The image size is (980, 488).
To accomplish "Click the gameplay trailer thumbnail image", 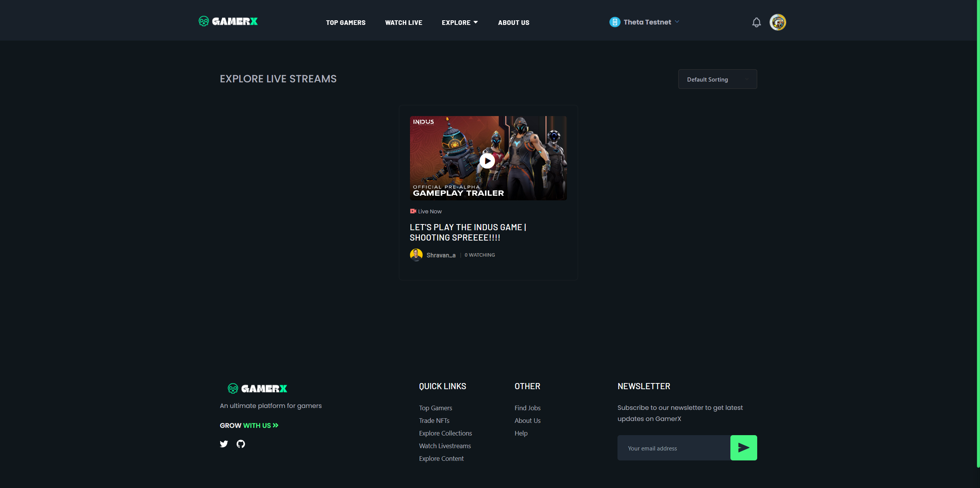I will coord(488,158).
